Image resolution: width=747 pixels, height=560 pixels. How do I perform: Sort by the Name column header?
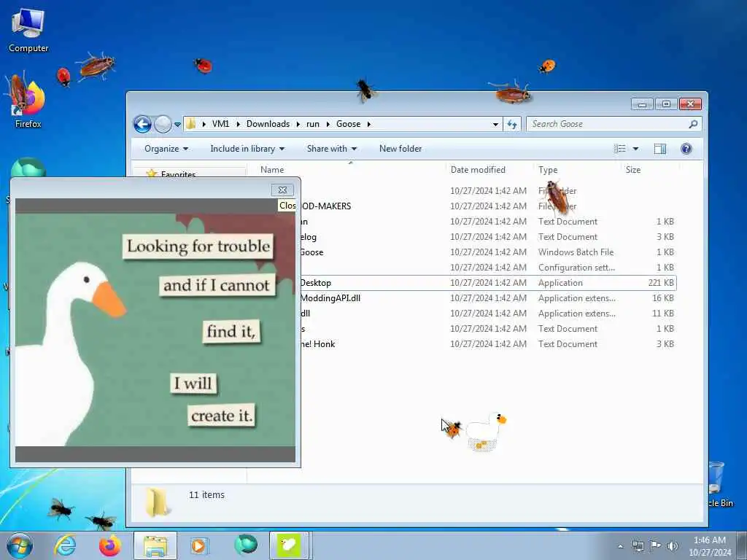[x=272, y=169]
